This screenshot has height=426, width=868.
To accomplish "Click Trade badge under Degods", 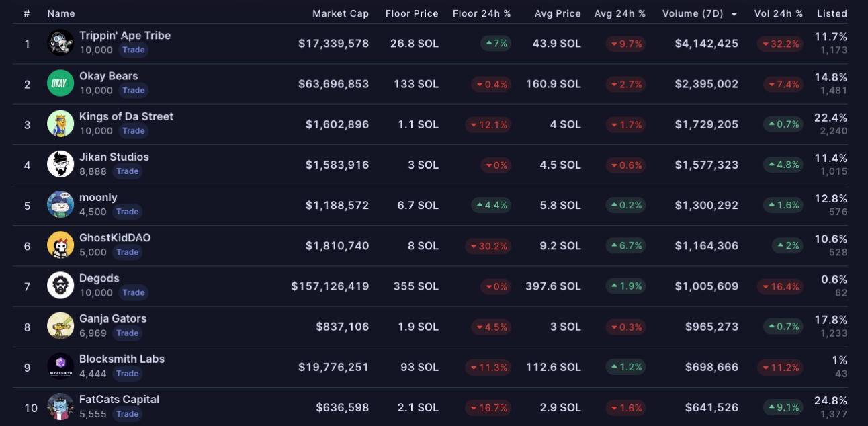I will click(134, 292).
